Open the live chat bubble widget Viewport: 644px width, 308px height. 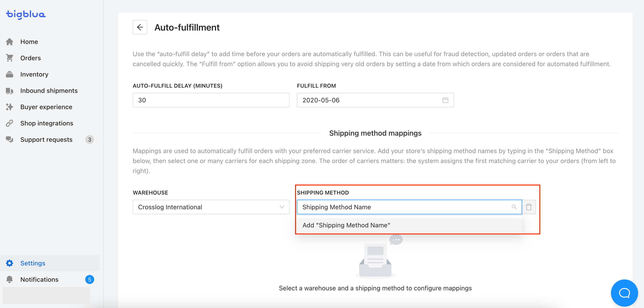point(624,293)
